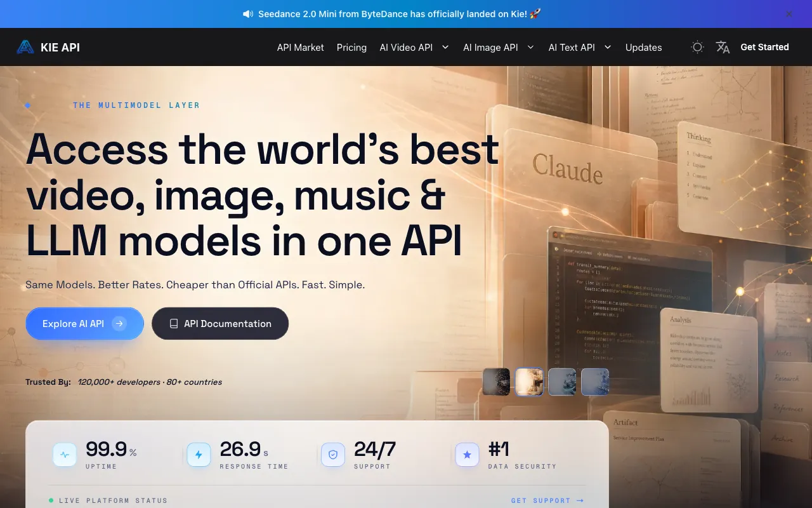Click the Same Models. Better Rates subtitle
The image size is (812, 508).
point(195,284)
